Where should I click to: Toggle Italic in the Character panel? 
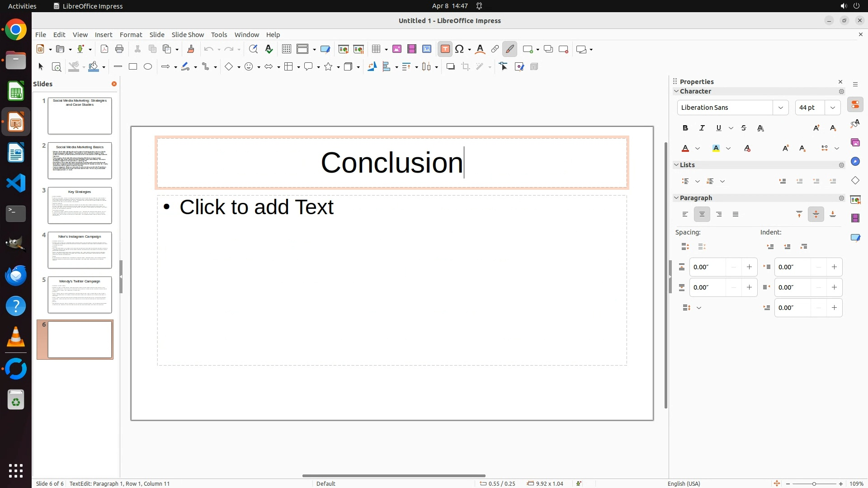[702, 128]
